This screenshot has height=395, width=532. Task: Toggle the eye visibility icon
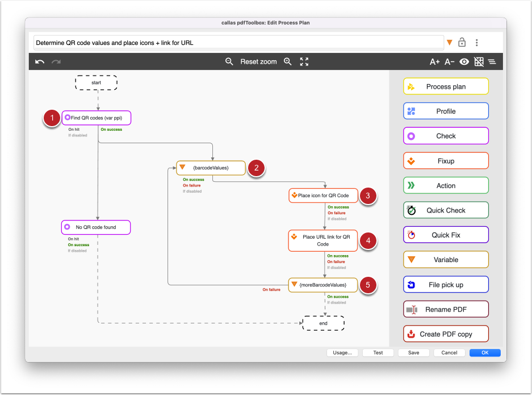(x=464, y=62)
